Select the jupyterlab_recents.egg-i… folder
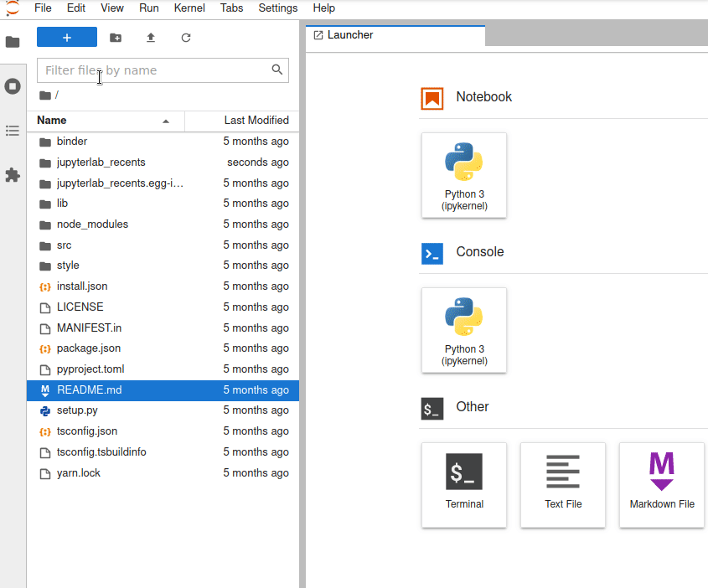 (x=163, y=183)
